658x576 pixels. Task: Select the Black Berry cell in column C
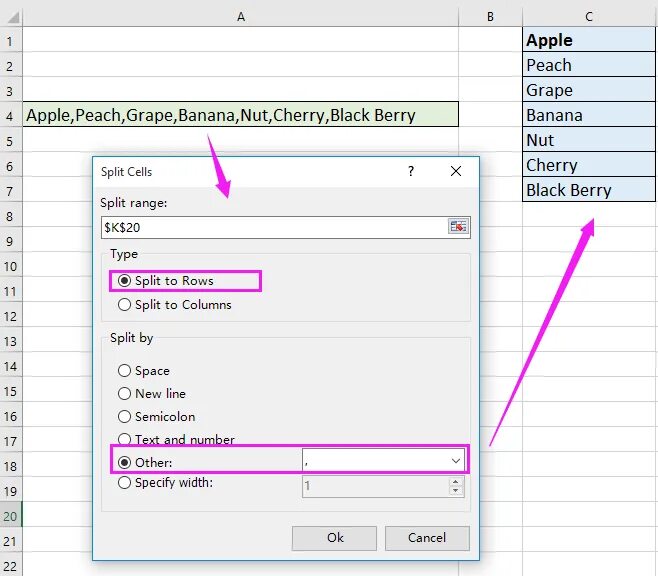[589, 189]
